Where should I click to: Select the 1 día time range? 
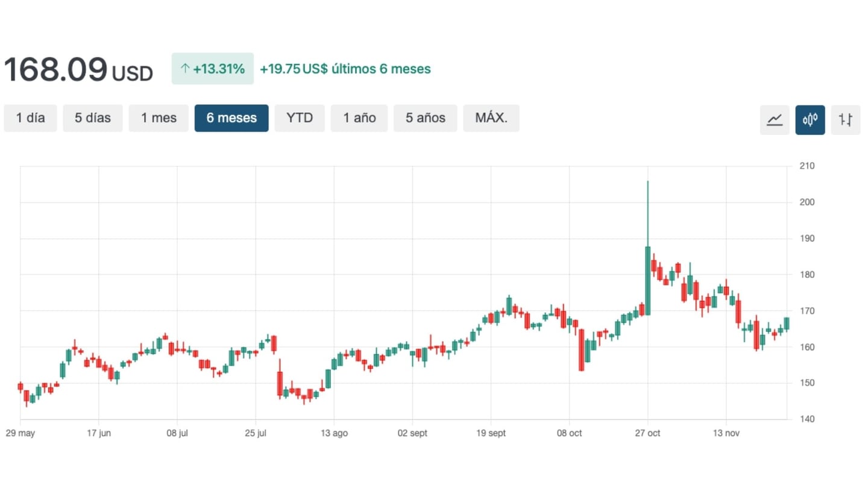pos(30,118)
